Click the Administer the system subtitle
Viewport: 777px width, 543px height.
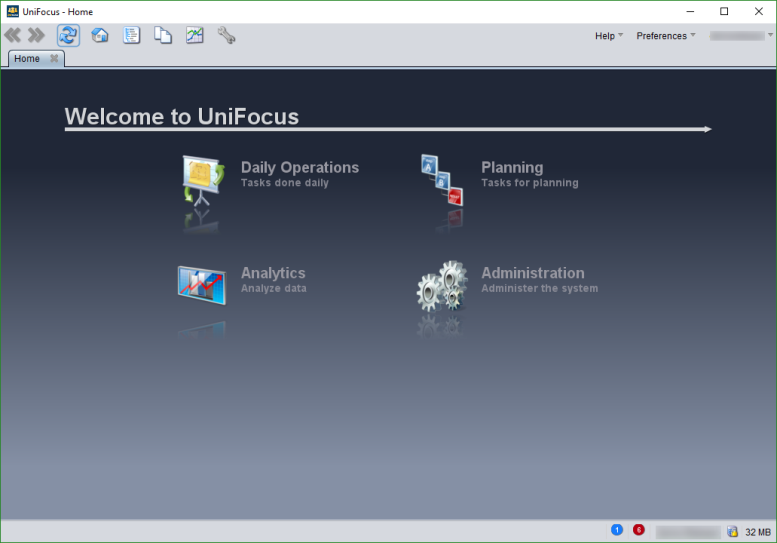point(540,288)
